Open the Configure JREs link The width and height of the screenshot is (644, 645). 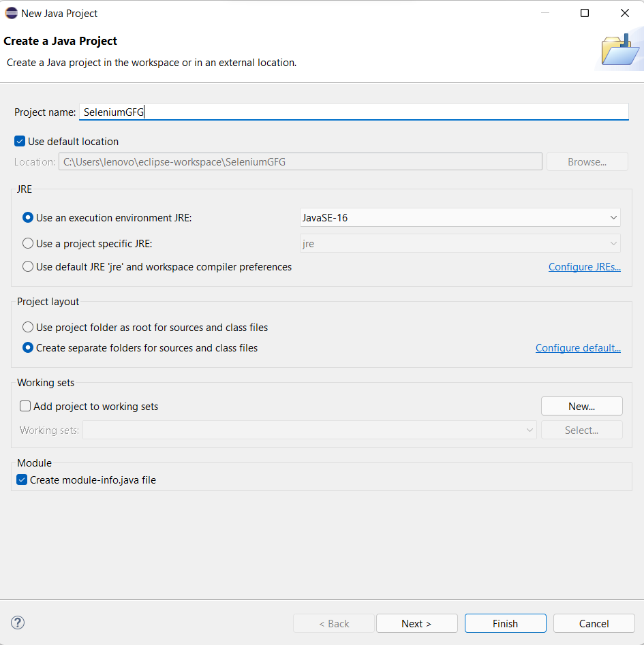[x=584, y=267]
